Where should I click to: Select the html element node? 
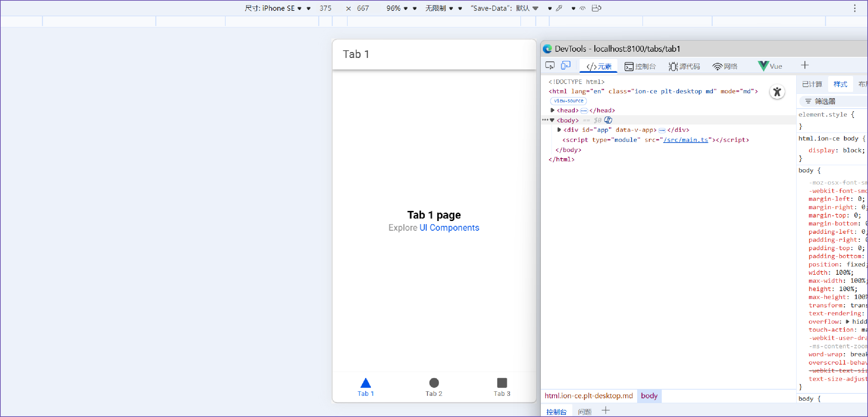click(x=653, y=91)
